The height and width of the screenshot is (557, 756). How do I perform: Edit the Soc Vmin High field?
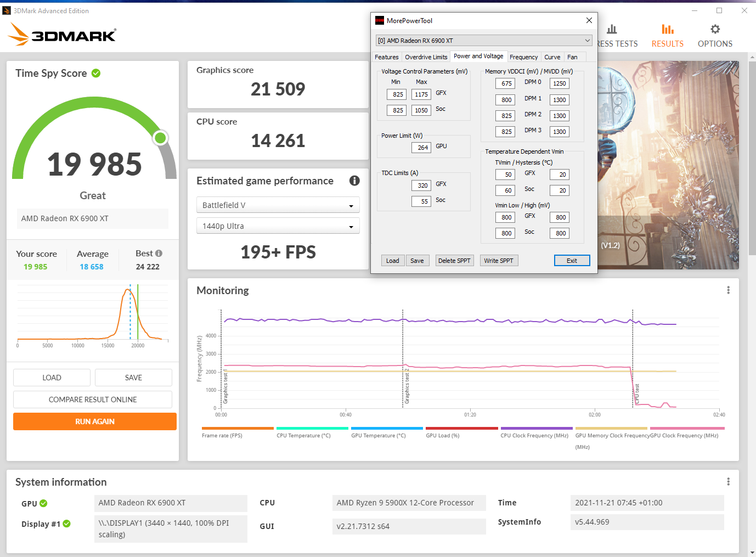click(x=560, y=233)
